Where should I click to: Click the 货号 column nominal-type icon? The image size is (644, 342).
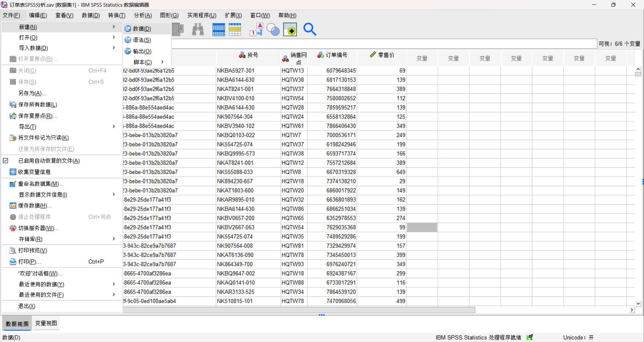242,55
